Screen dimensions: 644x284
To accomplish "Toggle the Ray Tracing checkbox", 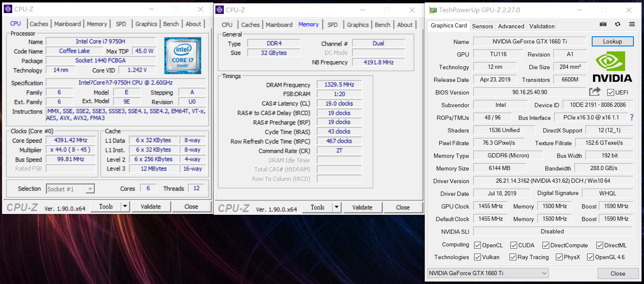I will [513, 257].
